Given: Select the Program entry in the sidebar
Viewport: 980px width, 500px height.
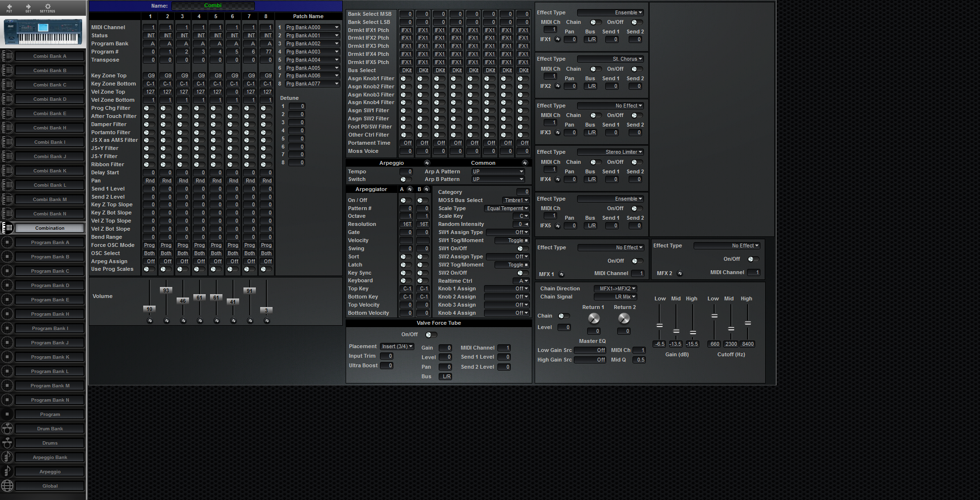Looking at the screenshot, I should point(50,414).
